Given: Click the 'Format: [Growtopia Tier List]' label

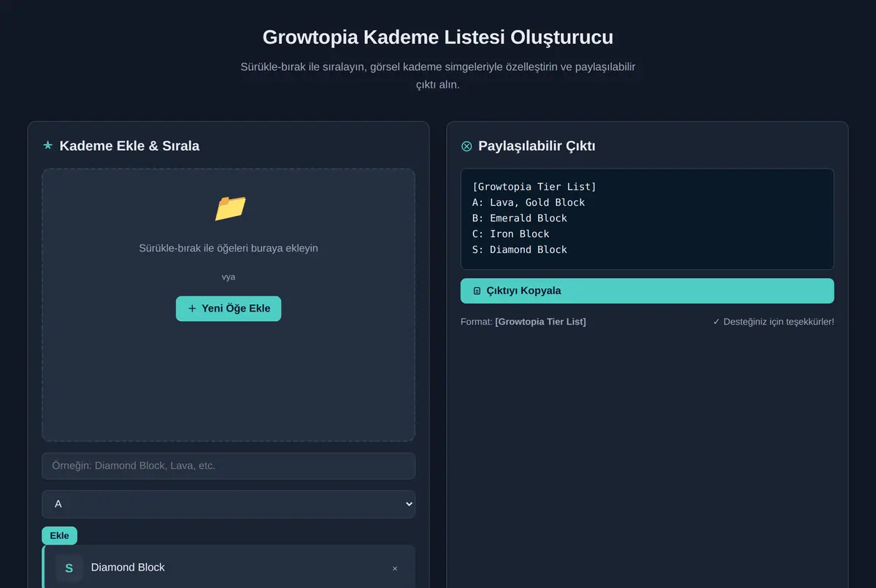Looking at the screenshot, I should point(523,322).
